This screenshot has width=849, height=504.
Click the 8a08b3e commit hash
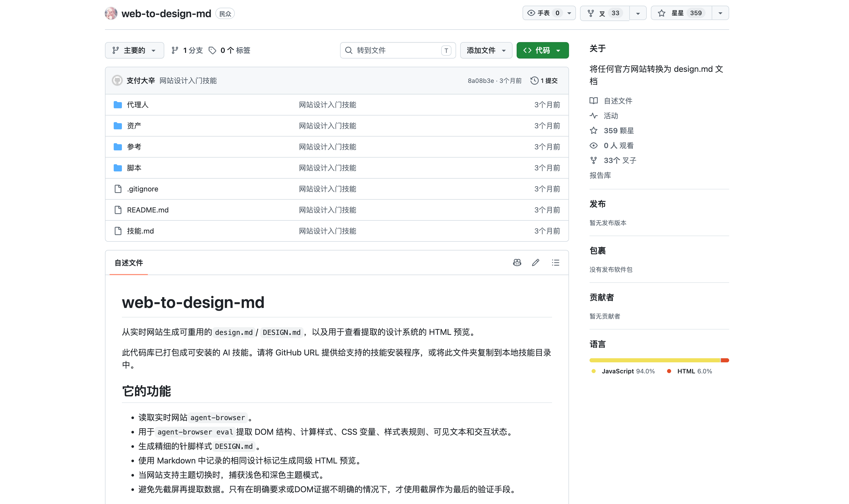pyautogui.click(x=481, y=81)
